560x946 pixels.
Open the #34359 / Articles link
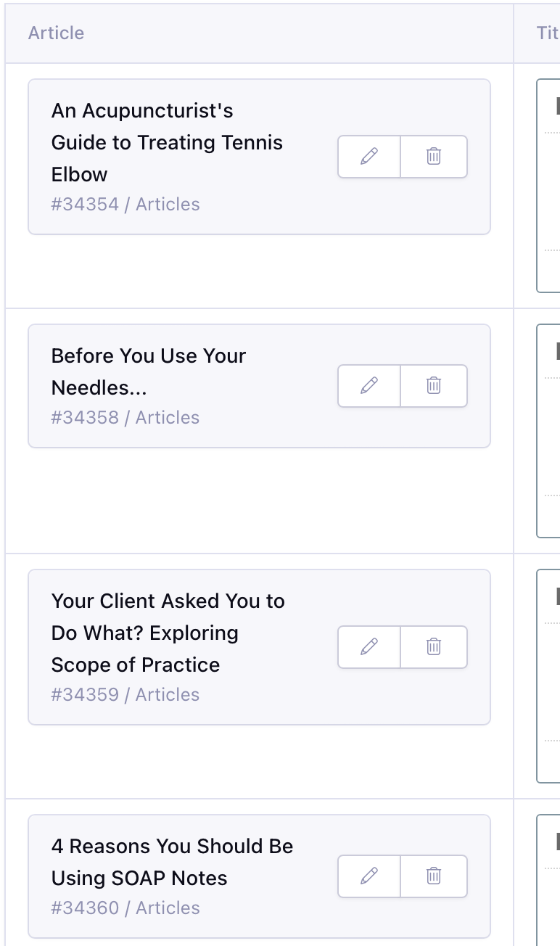(x=125, y=694)
